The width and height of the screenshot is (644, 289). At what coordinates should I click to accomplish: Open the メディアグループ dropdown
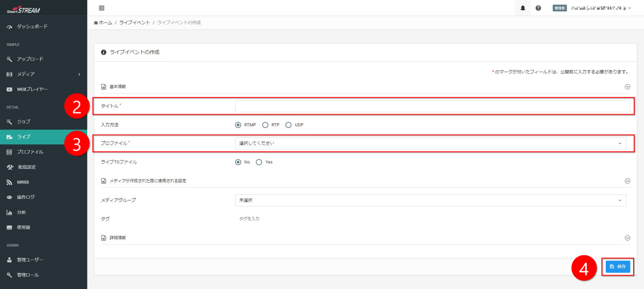(430, 200)
